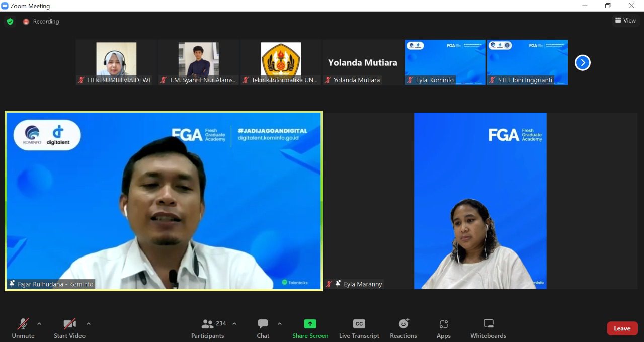
Task: Unmute the microphone
Action: (23, 328)
